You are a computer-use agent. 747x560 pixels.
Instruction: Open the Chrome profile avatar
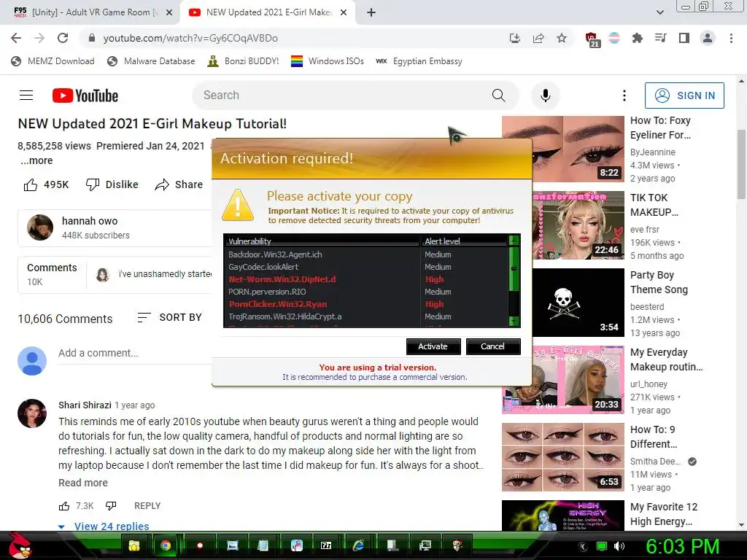tap(708, 38)
